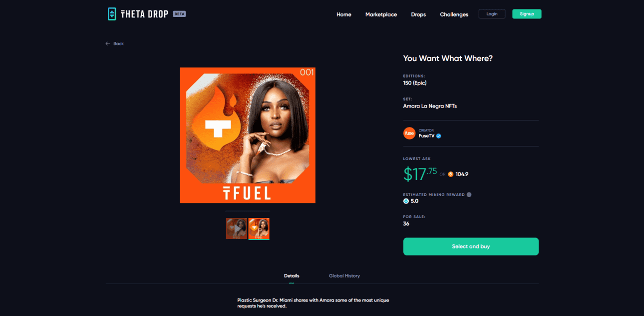This screenshot has height=316, width=644.
Task: Click the BETA badge next to the logo
Action: point(179,14)
